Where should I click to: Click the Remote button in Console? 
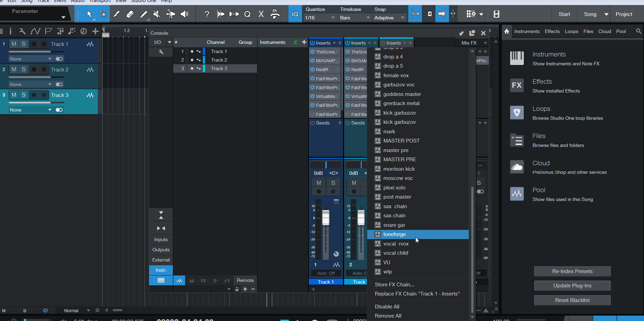pos(245,281)
